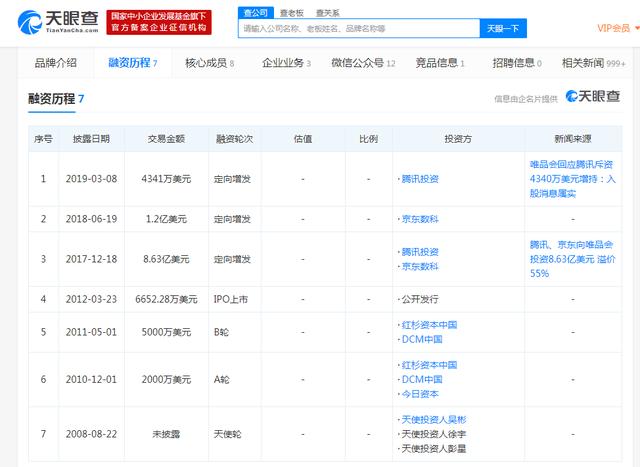
Task: Switch to the 招聘信息 tab
Action: (x=517, y=62)
